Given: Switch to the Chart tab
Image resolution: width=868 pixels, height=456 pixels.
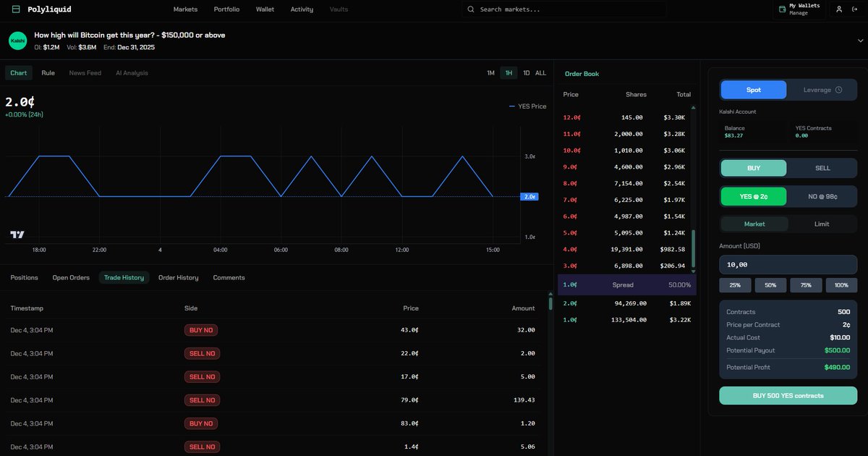Looking at the screenshot, I should tap(19, 73).
